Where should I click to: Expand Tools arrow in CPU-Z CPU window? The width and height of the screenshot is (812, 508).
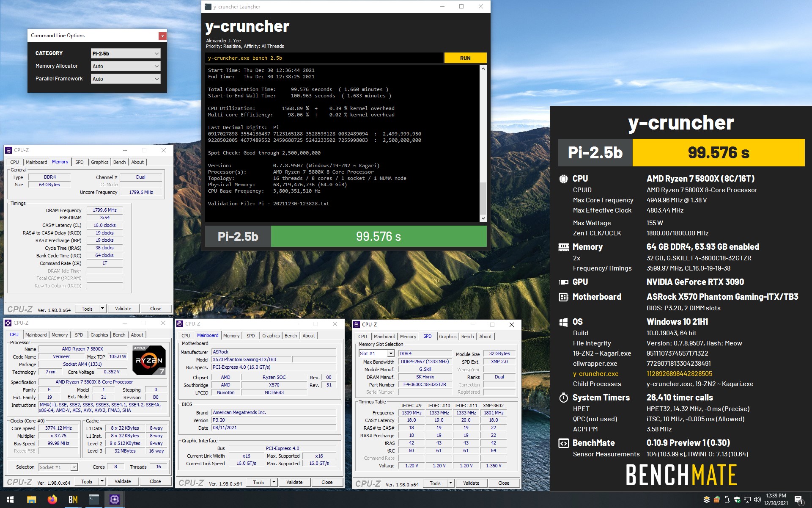click(102, 481)
